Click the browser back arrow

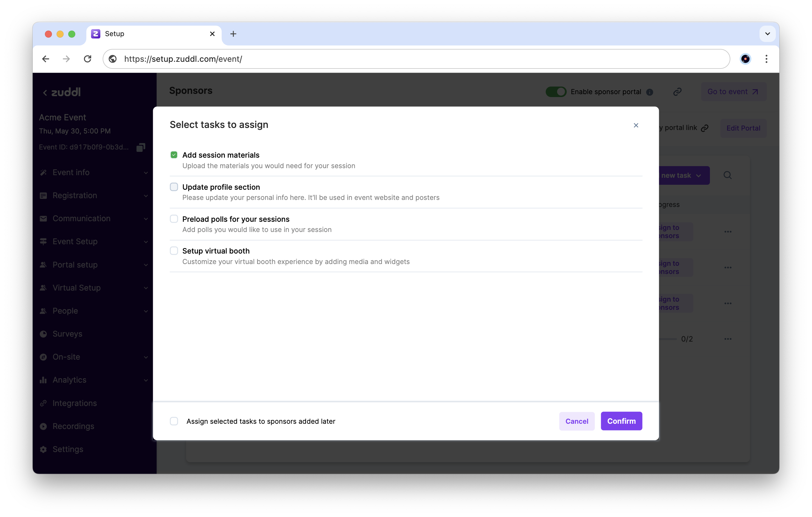pos(45,59)
